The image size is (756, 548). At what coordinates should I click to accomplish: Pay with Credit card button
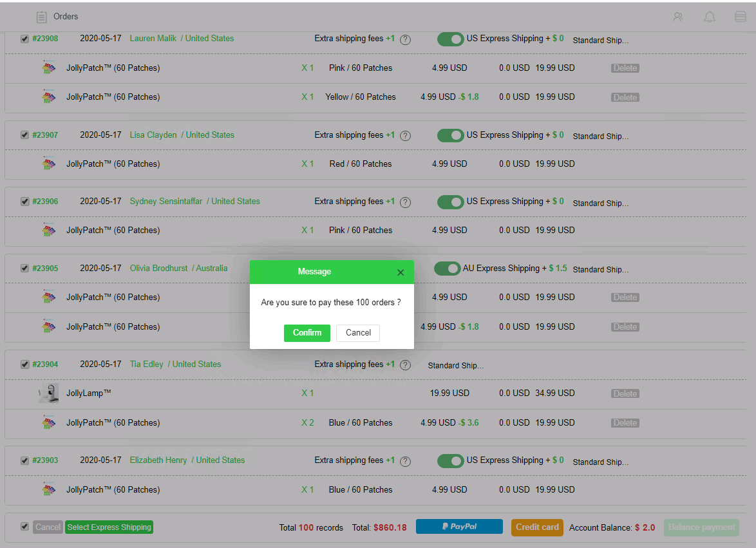(537, 527)
